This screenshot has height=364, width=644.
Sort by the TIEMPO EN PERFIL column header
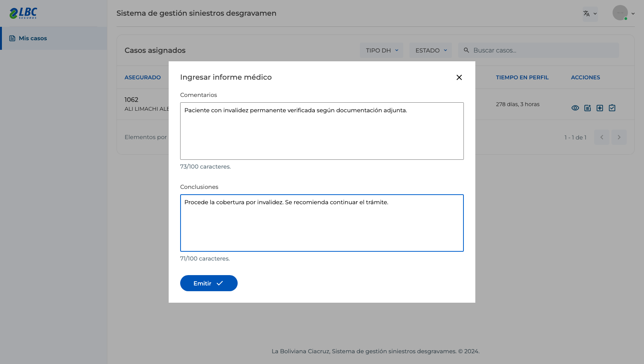tap(522, 77)
